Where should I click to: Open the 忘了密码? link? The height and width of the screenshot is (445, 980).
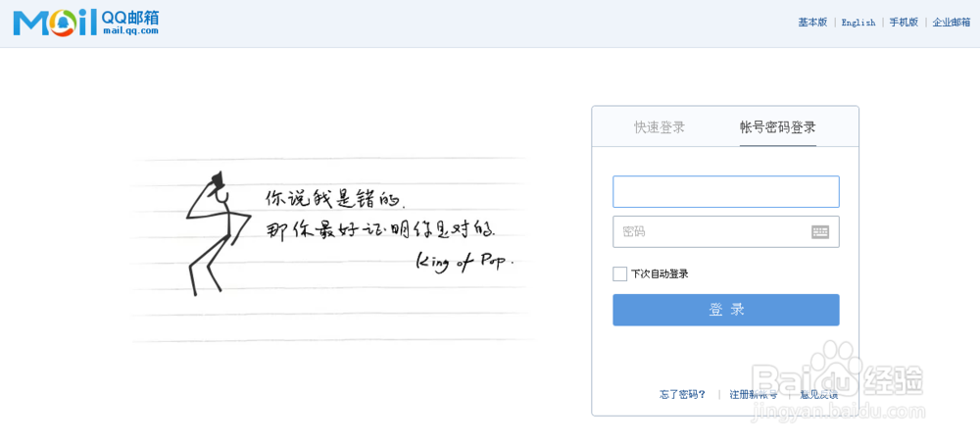[682, 394]
